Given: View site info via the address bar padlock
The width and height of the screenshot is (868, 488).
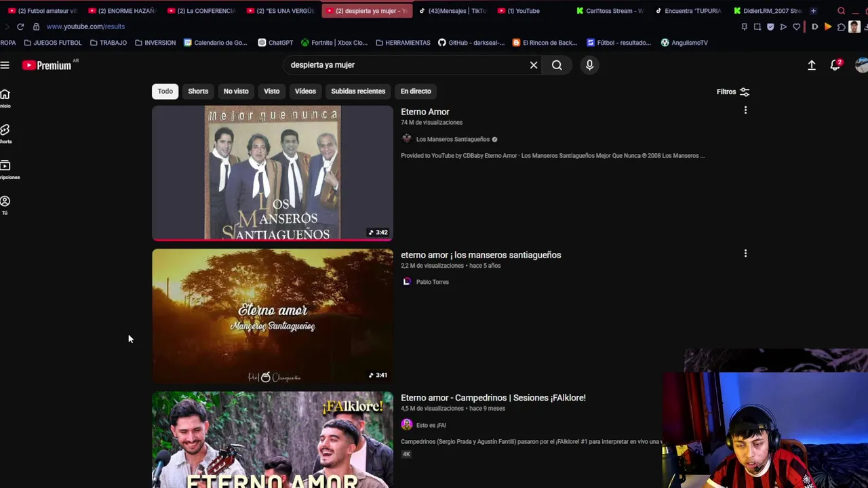Looking at the screenshot, I should (36, 26).
